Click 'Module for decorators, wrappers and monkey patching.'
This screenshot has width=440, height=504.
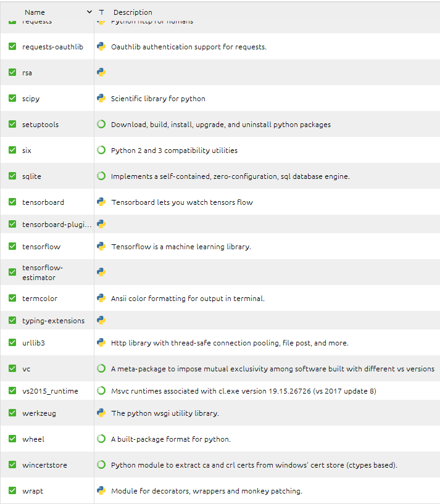click(207, 491)
